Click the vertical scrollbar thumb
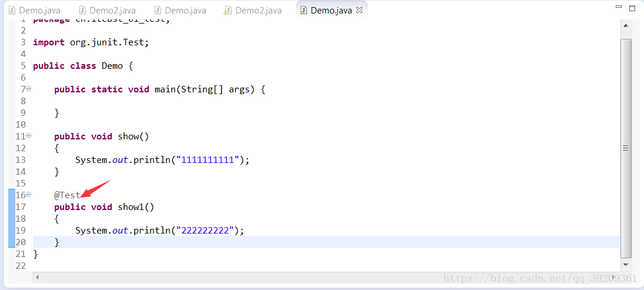Screen dimensions: 644x290 [x=626, y=148]
